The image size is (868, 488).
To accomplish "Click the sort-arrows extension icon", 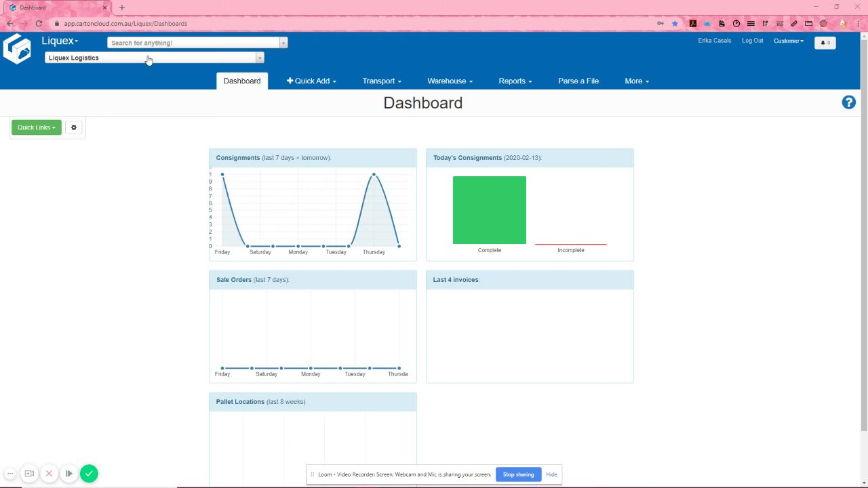I will (765, 24).
